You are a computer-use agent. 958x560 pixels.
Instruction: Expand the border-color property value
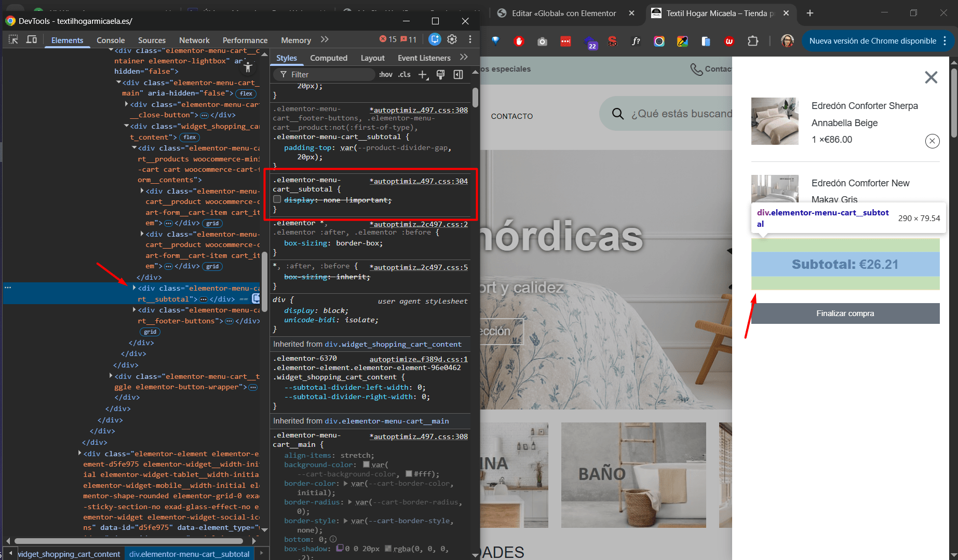click(x=346, y=484)
